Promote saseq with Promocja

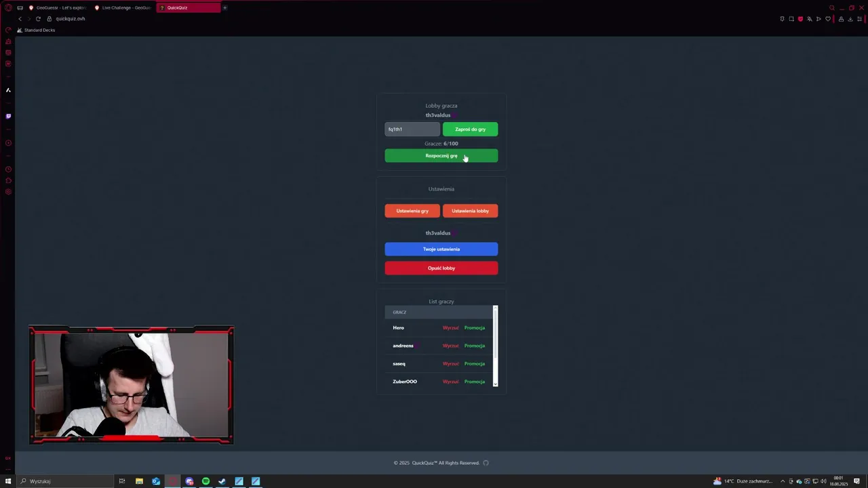click(x=475, y=364)
